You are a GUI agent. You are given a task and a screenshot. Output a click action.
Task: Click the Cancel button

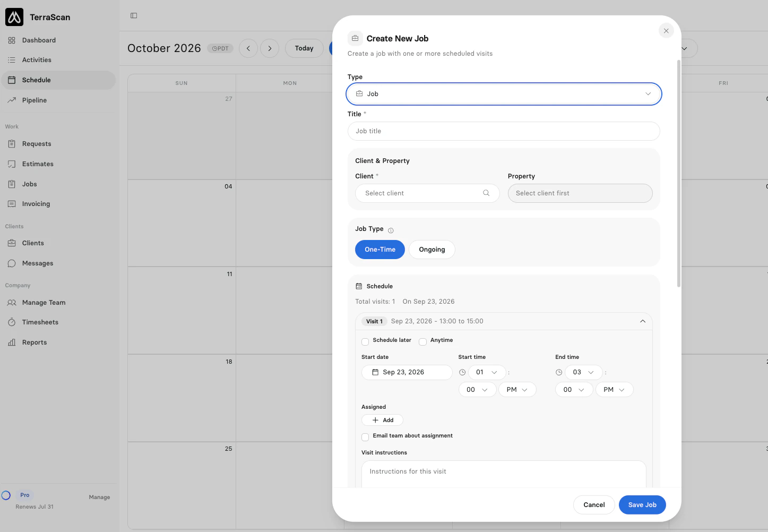pyautogui.click(x=594, y=505)
